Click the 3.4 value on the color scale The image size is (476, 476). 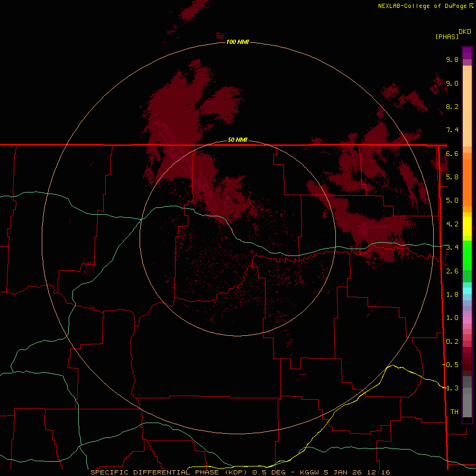coord(452,248)
